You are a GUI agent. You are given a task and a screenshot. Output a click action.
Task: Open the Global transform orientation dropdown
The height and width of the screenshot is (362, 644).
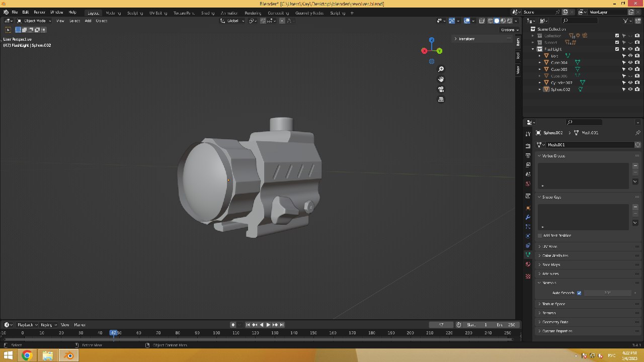coord(232,21)
